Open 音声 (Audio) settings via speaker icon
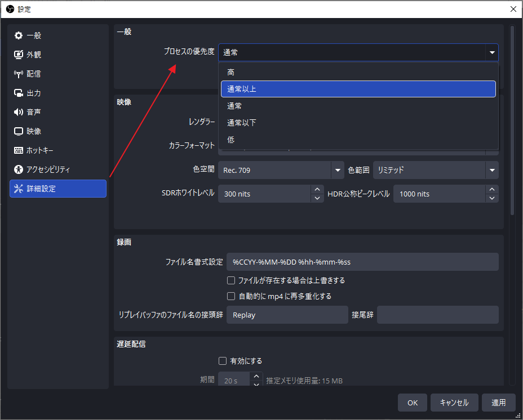This screenshot has height=420, width=523. 20,111
